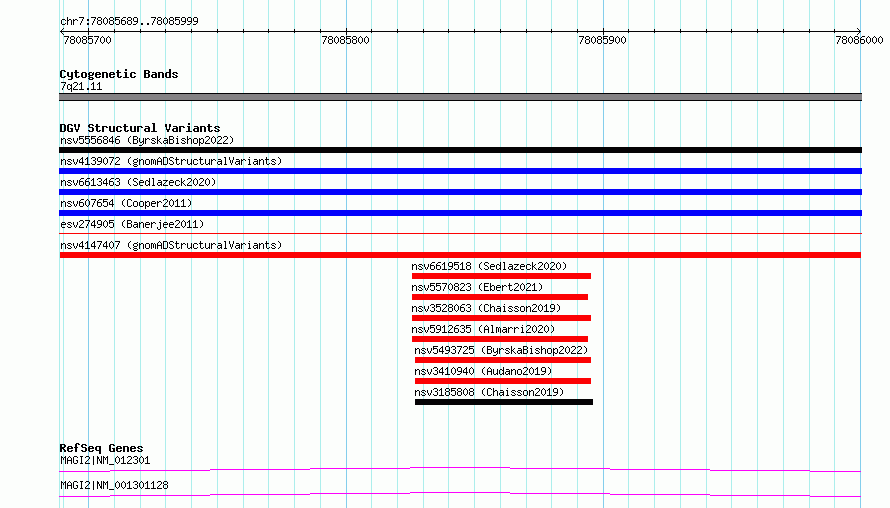
Task: Click the 78086000 ruler tick label
Action: point(859,40)
